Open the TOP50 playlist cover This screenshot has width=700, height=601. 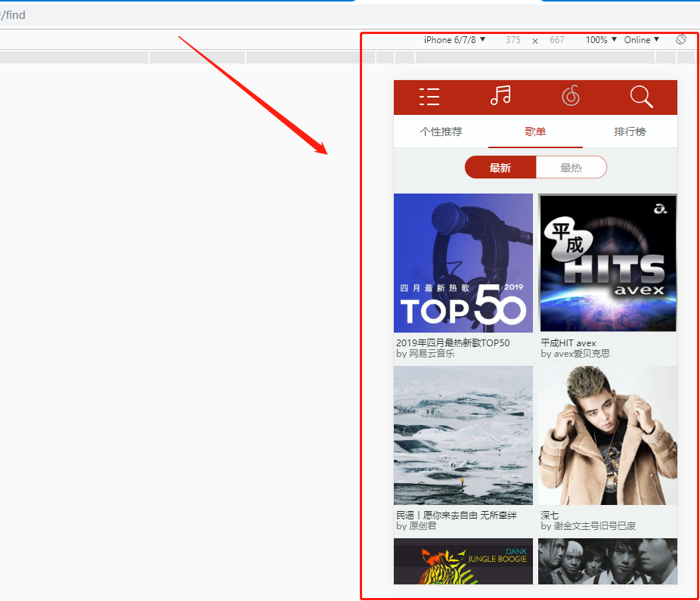(463, 263)
